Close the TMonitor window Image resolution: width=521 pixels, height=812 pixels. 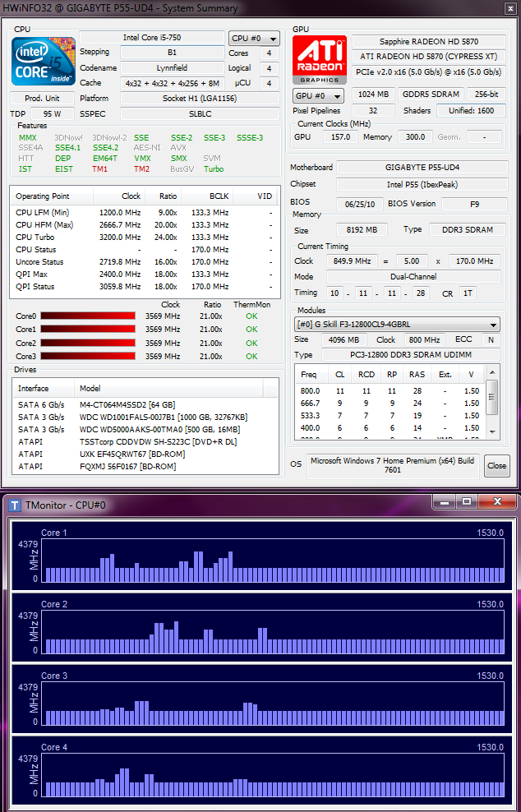click(x=497, y=501)
